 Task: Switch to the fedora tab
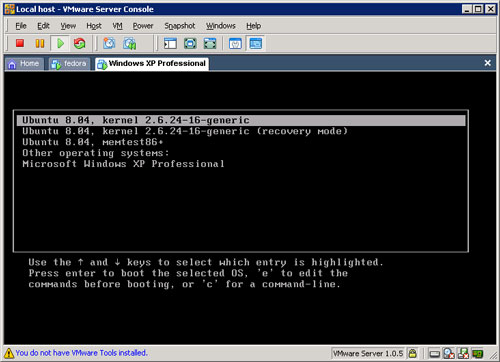click(x=69, y=64)
